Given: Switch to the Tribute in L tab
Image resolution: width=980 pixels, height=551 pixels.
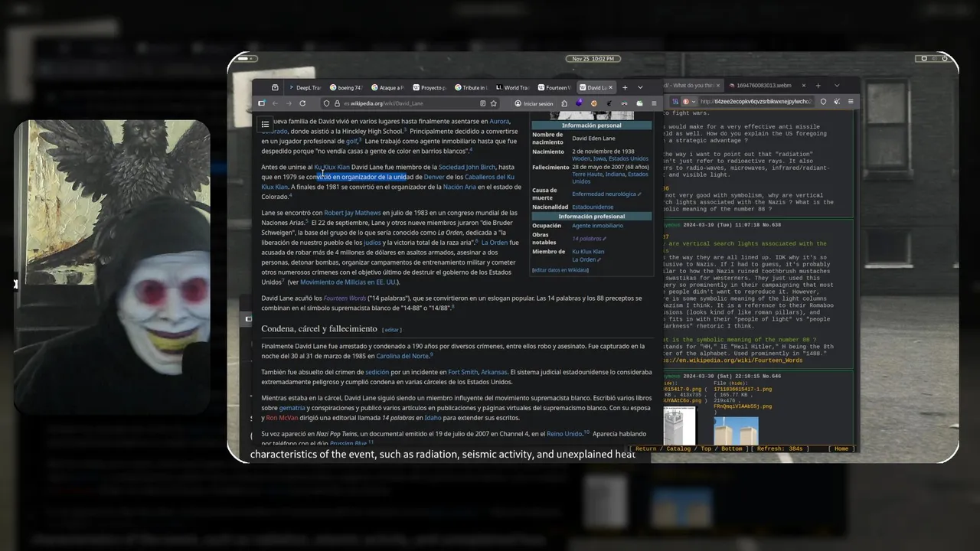Looking at the screenshot, I should click(472, 87).
